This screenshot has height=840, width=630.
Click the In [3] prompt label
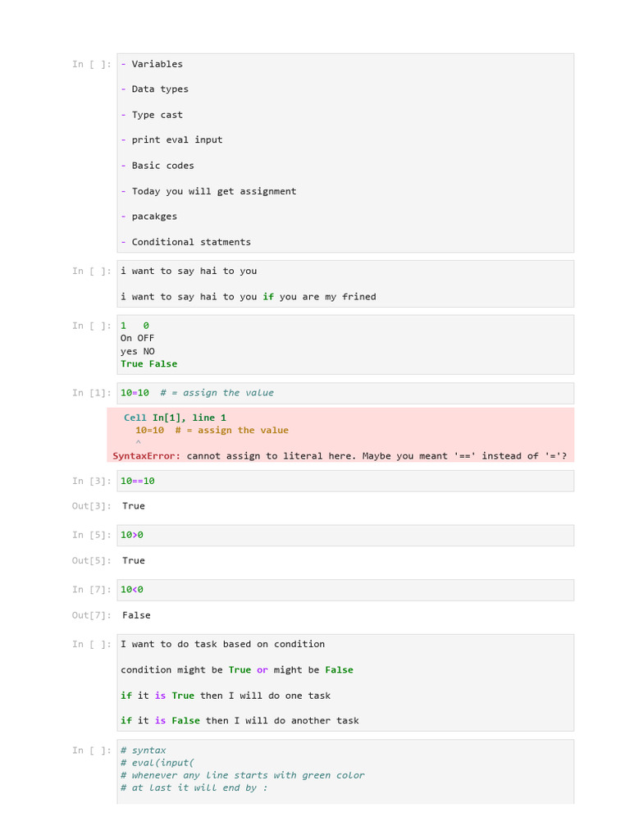(x=91, y=481)
